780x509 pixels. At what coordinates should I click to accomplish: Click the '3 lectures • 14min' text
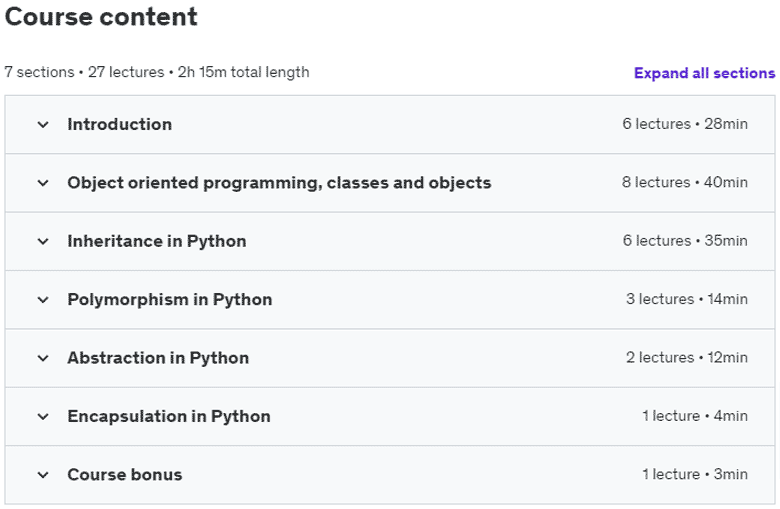686,299
